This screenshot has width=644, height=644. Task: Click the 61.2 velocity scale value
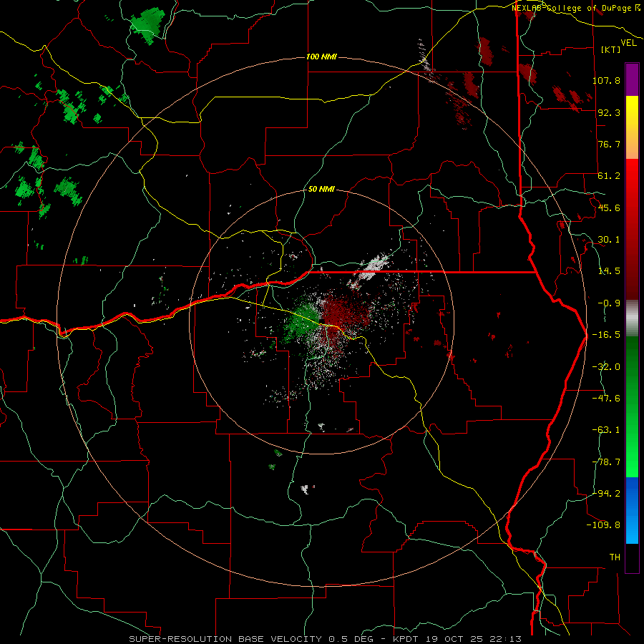609,176
